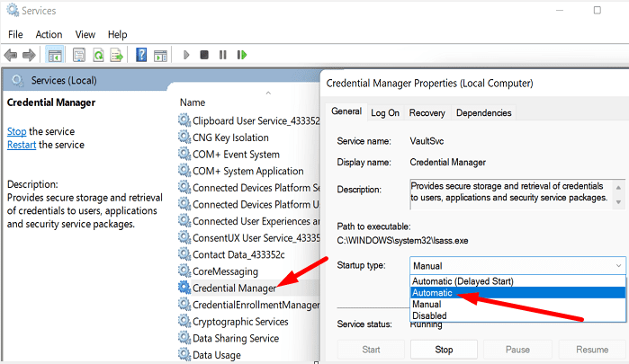Click the Pause button in Properties
The image size is (629, 364).
(517, 350)
